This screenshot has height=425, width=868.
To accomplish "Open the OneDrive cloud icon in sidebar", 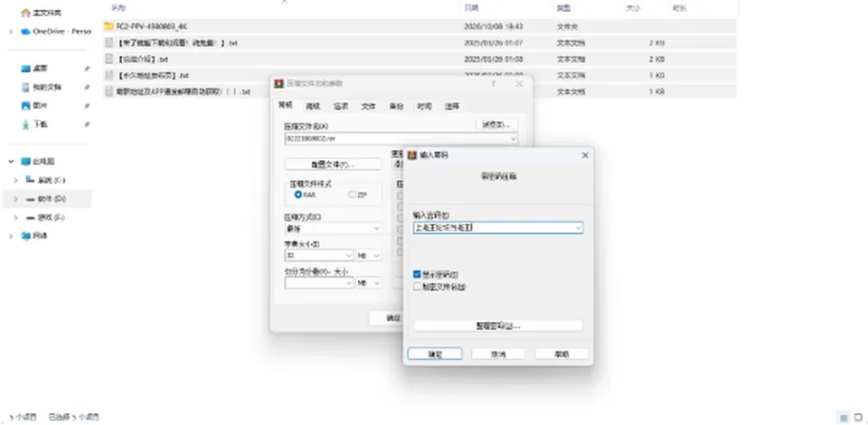I will point(25,32).
